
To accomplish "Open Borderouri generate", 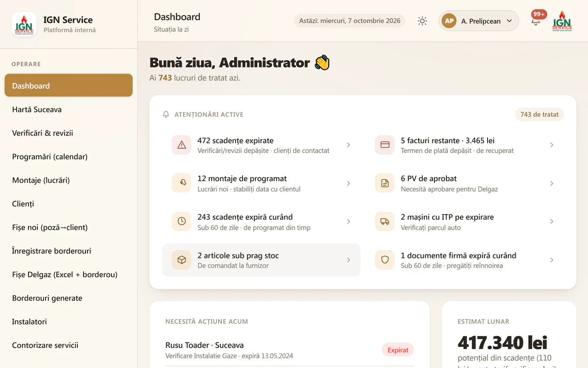I will [69, 298].
